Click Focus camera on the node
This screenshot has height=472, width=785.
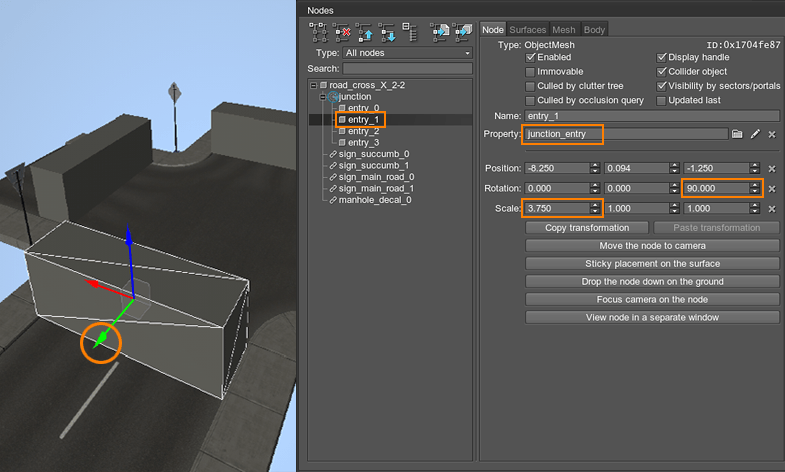pos(651,299)
